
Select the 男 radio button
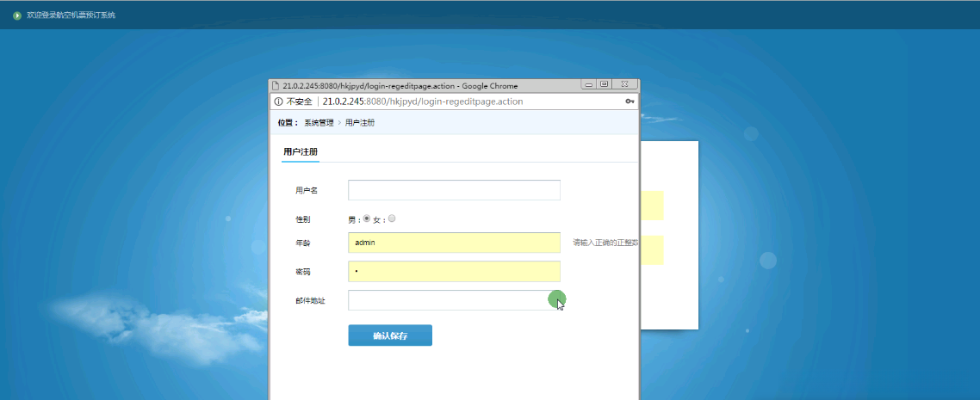[x=367, y=218]
